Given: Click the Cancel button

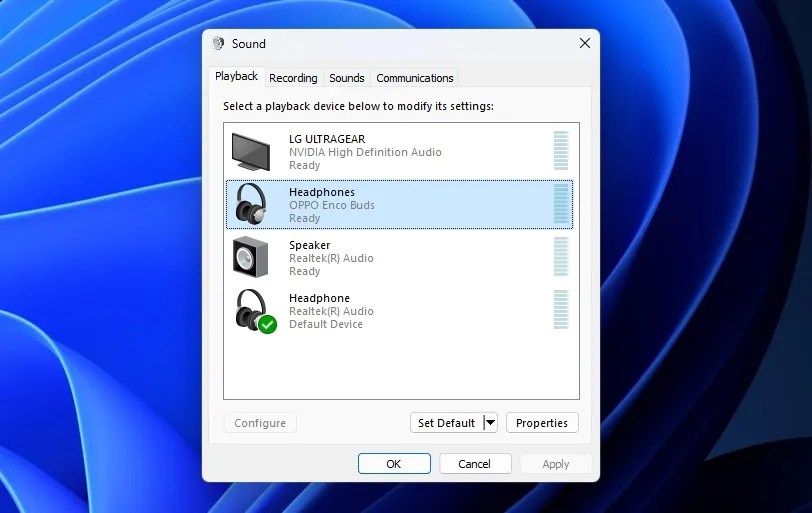Looking at the screenshot, I should [474, 464].
